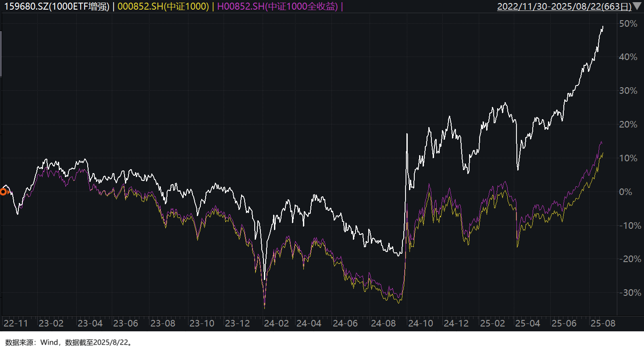Click the 数据来源 Wind footer text
This screenshot has height=355, width=644.
[x=68, y=343]
